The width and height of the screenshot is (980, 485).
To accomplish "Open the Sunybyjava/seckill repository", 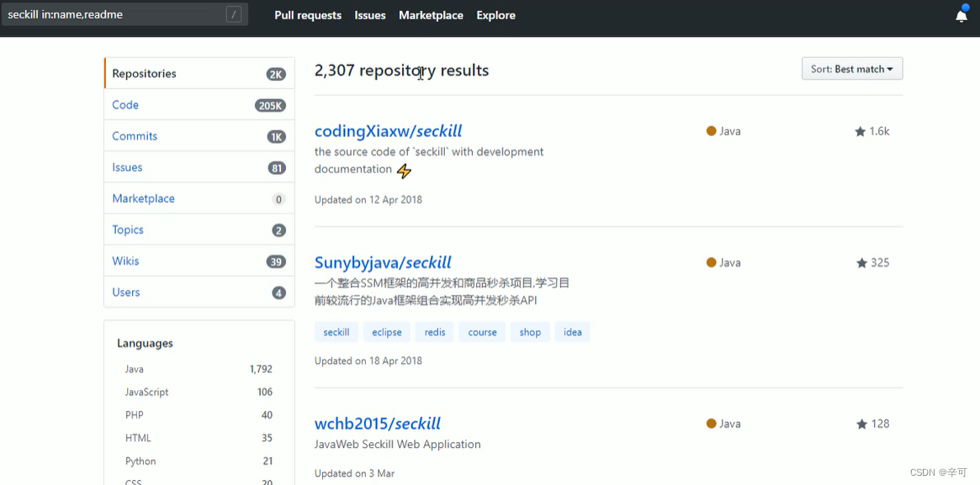I will point(383,262).
